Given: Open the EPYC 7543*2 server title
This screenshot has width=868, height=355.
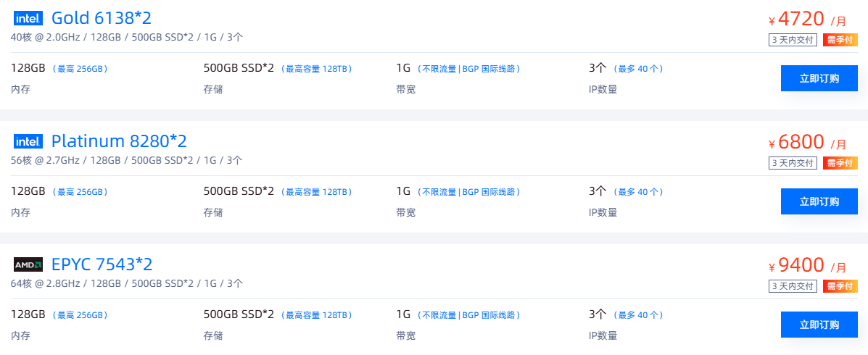Looking at the screenshot, I should pyautogui.click(x=102, y=264).
